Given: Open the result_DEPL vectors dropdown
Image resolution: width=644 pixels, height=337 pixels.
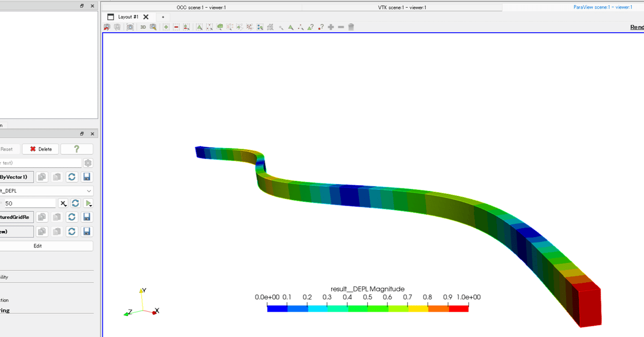Looking at the screenshot, I should click(46, 191).
